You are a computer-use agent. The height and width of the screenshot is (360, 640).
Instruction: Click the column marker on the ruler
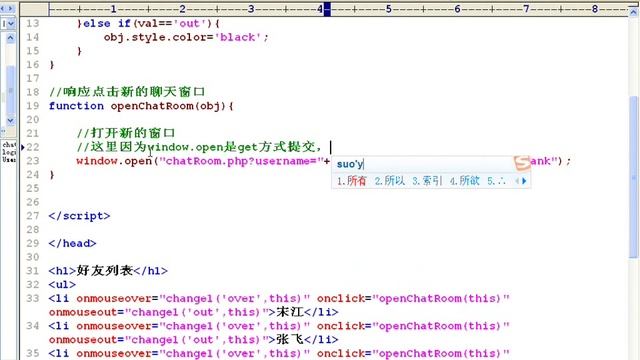click(x=327, y=9)
